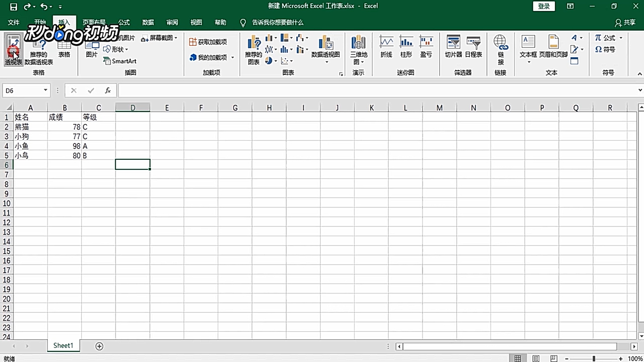
Task: Expand the formula bar
Action: (640, 90)
